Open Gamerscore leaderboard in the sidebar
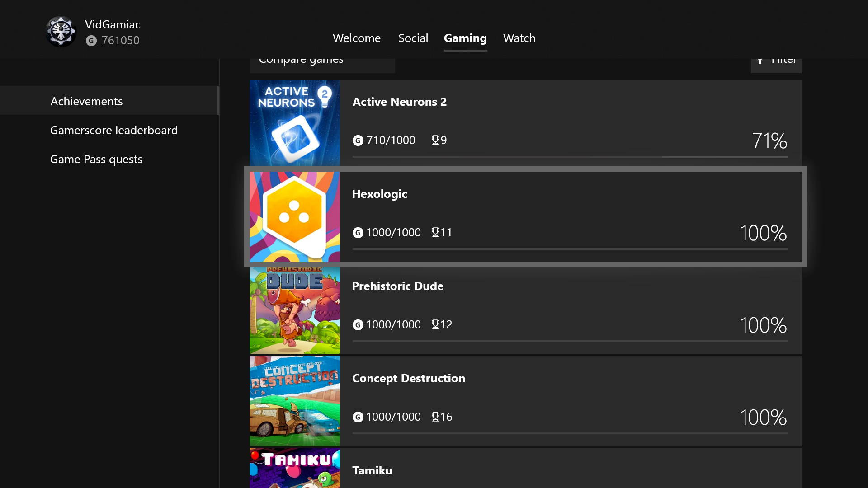 (x=114, y=130)
